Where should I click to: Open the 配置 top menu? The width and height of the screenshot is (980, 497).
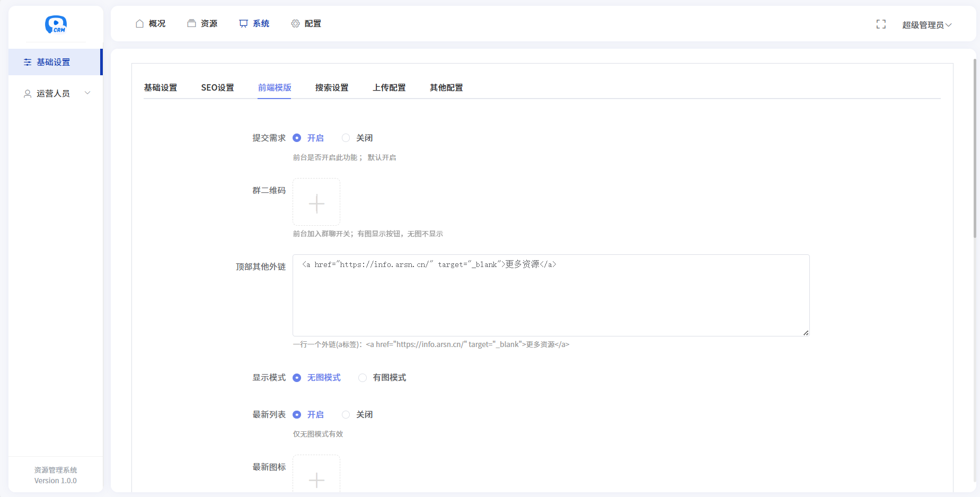[x=306, y=23]
